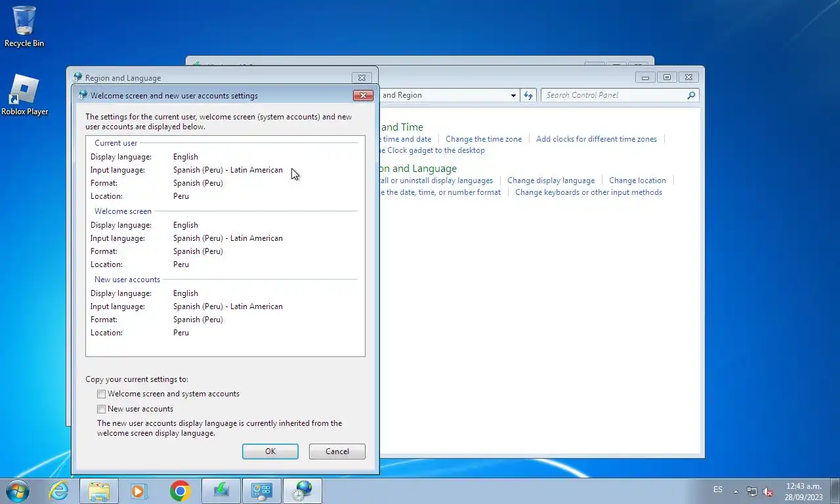Confirm the dialog with OK
Image resolution: width=840 pixels, height=504 pixels.
click(x=270, y=451)
